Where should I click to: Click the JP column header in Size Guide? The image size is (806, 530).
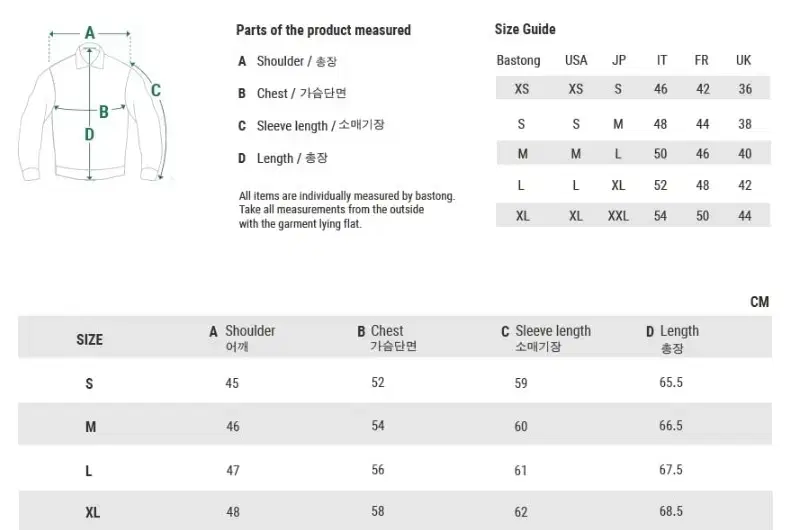619,60
